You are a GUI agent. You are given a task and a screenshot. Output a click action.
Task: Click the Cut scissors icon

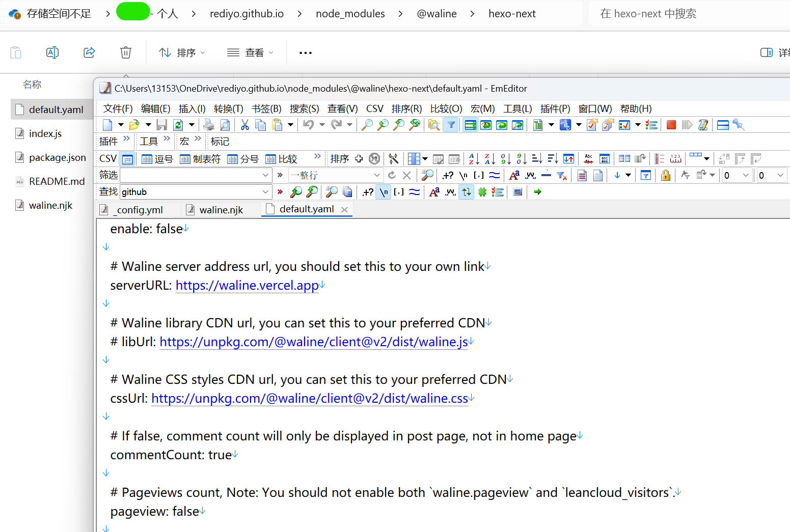click(245, 125)
